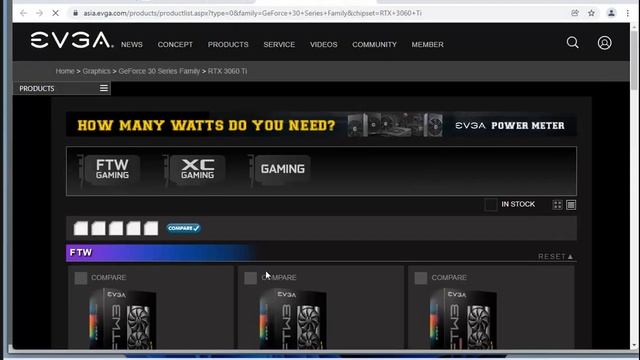Image resolution: width=640 pixels, height=360 pixels.
Task: Filter by XC Gaming series badge
Action: tap(194, 169)
